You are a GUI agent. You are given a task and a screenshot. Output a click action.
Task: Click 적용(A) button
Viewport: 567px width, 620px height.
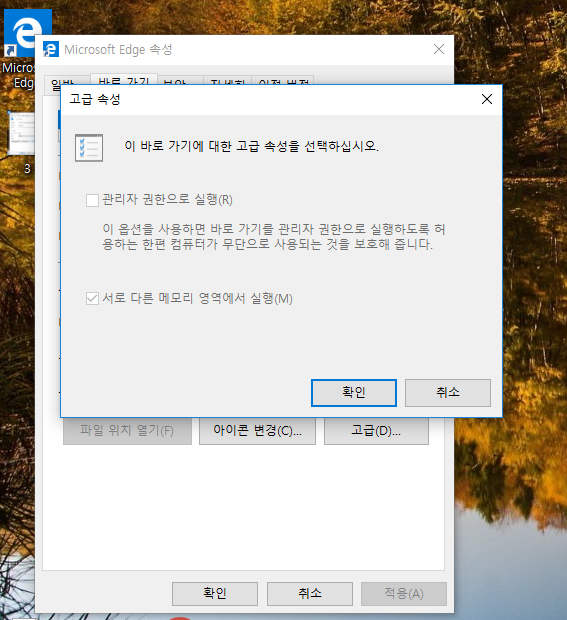[x=404, y=594]
